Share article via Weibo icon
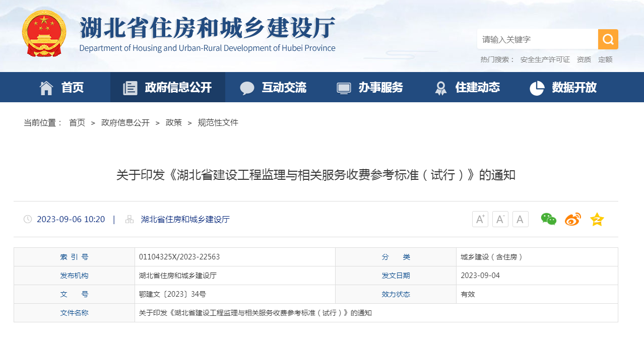 tap(573, 219)
